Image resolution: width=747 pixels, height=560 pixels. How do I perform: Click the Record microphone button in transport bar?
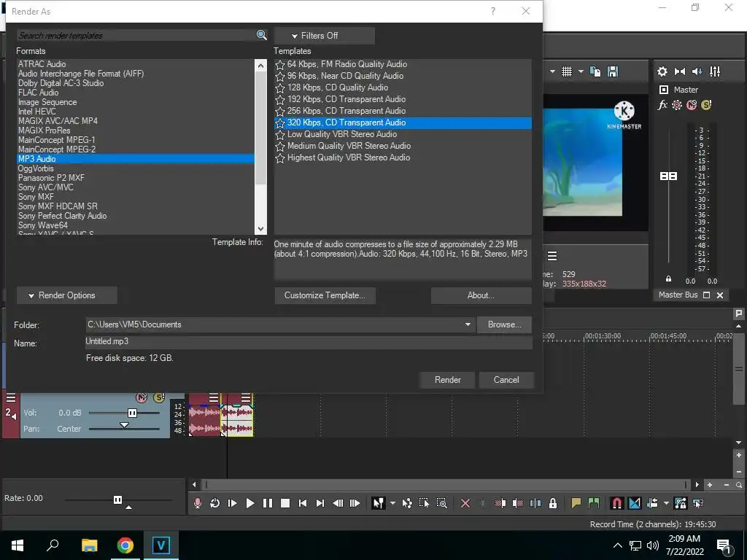tap(197, 503)
